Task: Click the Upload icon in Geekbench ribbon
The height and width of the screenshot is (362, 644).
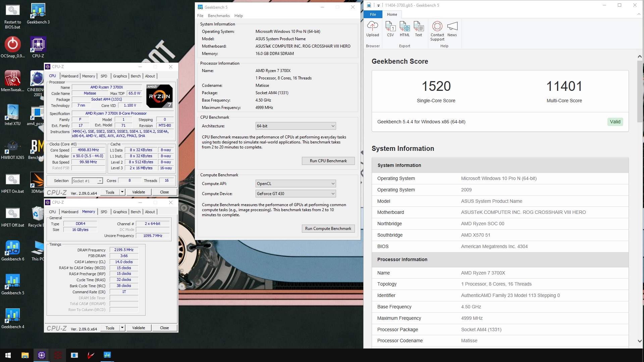Action: point(372,29)
